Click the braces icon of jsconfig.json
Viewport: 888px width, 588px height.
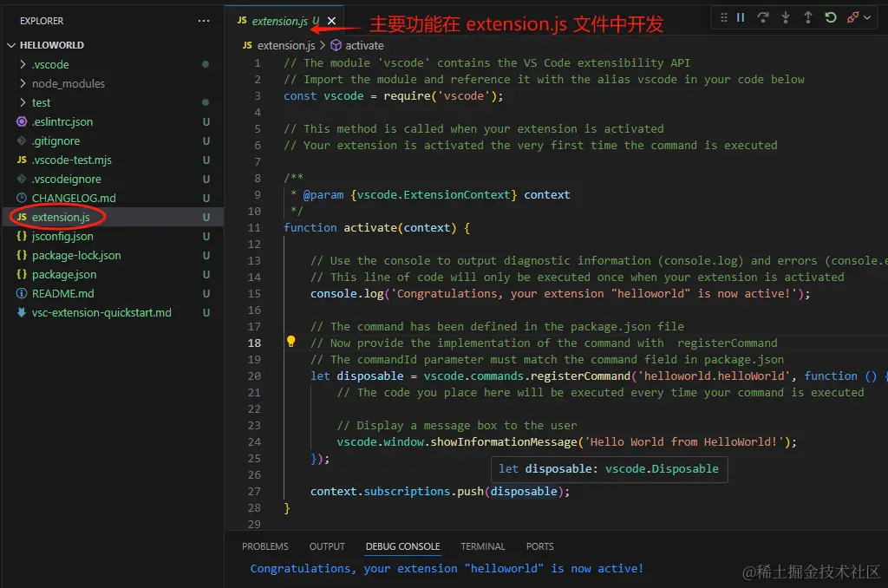pyautogui.click(x=22, y=236)
